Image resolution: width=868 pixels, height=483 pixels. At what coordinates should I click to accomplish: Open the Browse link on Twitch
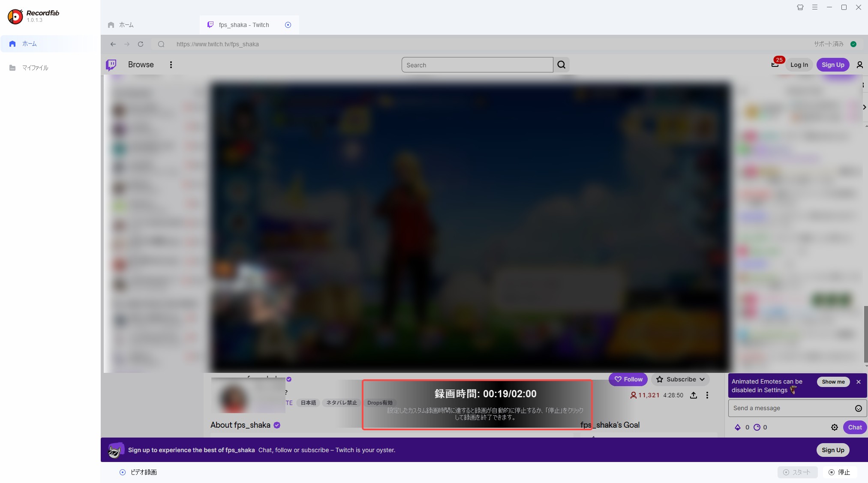(141, 65)
